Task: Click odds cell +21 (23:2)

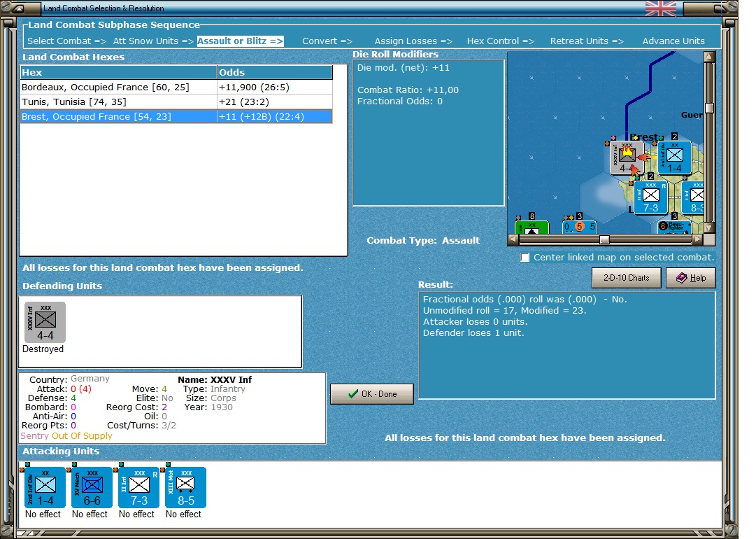Action: [x=275, y=101]
